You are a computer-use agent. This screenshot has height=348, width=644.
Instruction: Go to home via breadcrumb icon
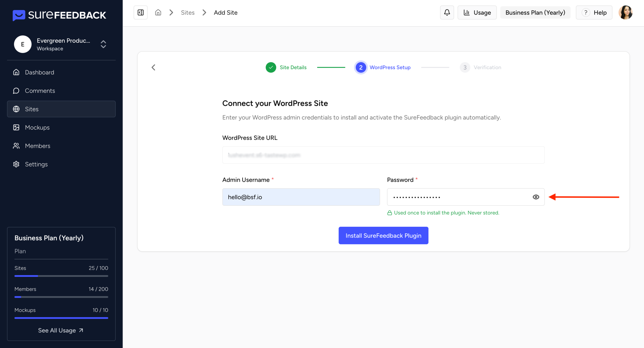(158, 13)
